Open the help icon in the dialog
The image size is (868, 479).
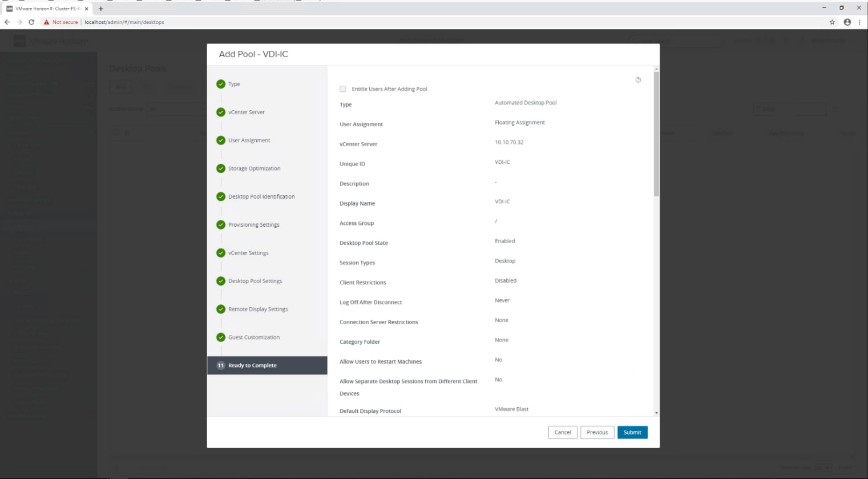638,80
